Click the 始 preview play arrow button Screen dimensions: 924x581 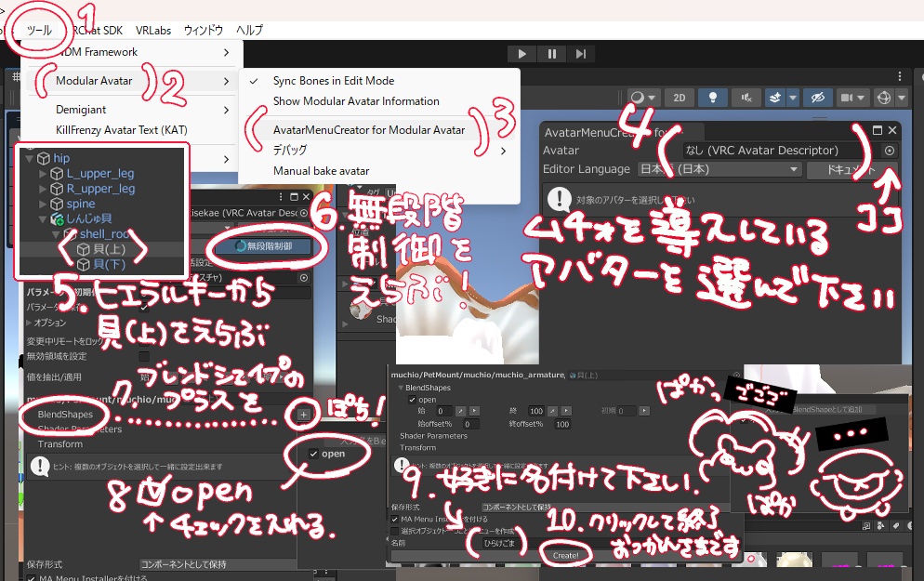tap(474, 411)
